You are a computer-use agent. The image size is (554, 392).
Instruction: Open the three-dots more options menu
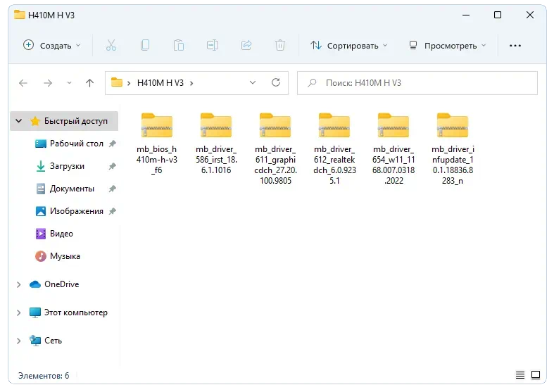tap(515, 46)
